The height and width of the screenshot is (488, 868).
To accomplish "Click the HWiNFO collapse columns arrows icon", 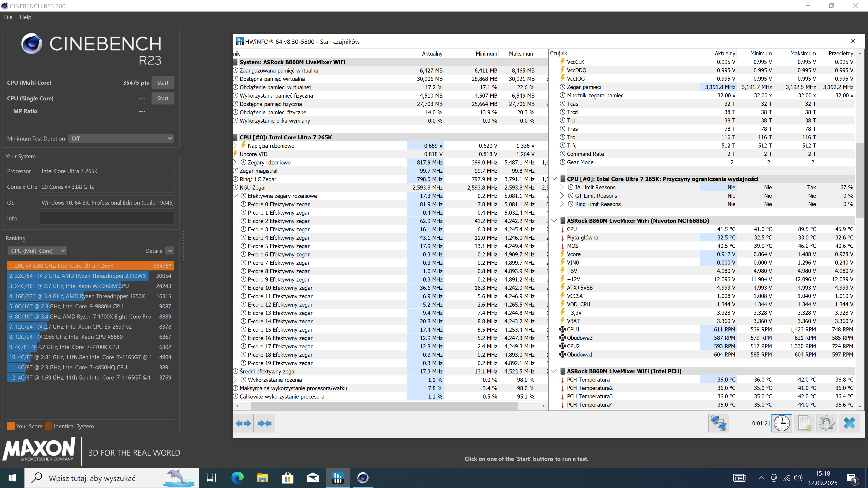I will (x=264, y=423).
